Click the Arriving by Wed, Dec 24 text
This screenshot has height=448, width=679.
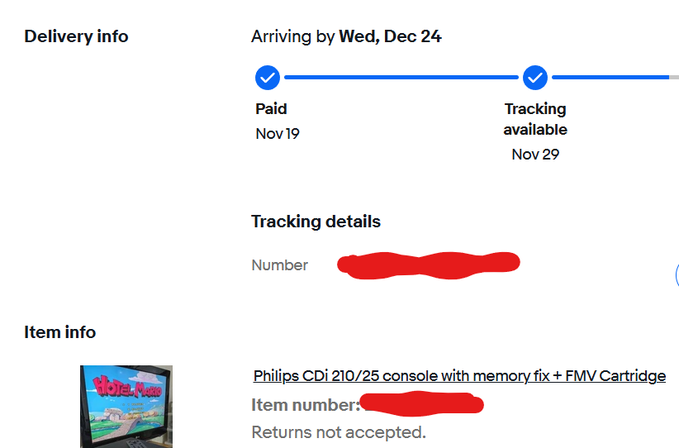pyautogui.click(x=346, y=37)
